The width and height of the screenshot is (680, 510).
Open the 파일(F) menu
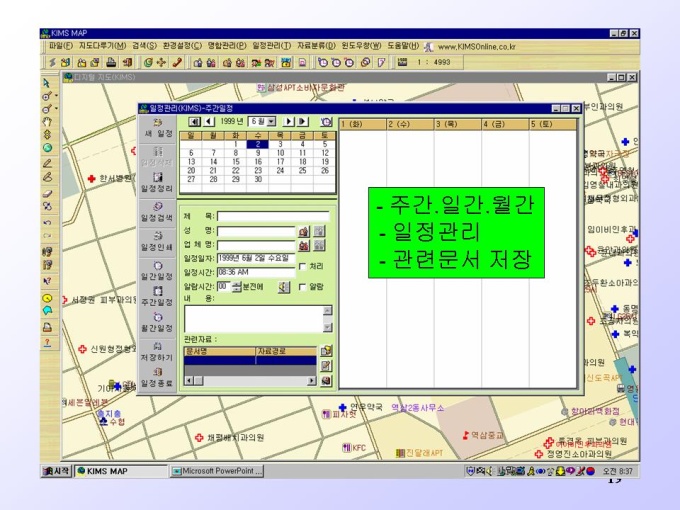[61, 46]
